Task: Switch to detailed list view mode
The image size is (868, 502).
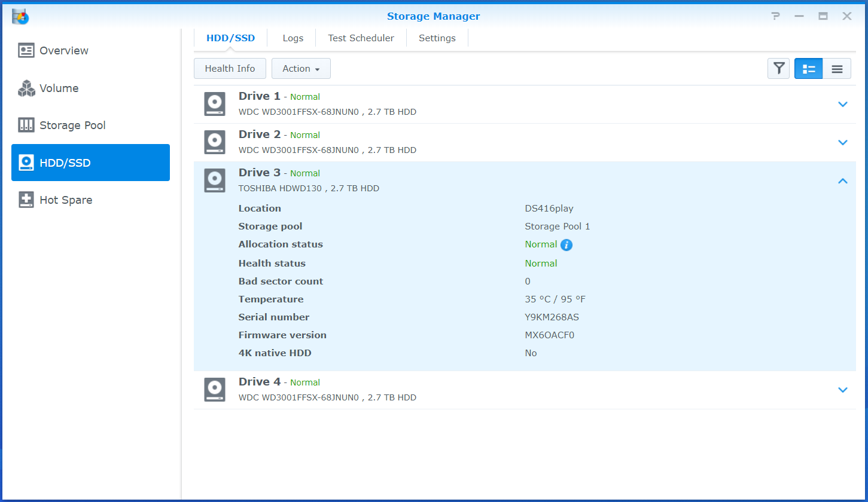Action: click(x=808, y=68)
